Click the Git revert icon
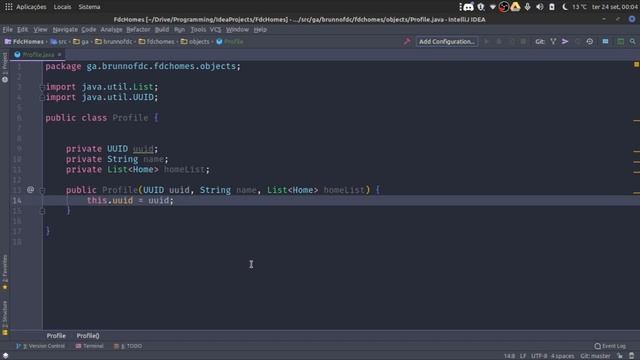This screenshot has height=360, width=640. [577, 42]
